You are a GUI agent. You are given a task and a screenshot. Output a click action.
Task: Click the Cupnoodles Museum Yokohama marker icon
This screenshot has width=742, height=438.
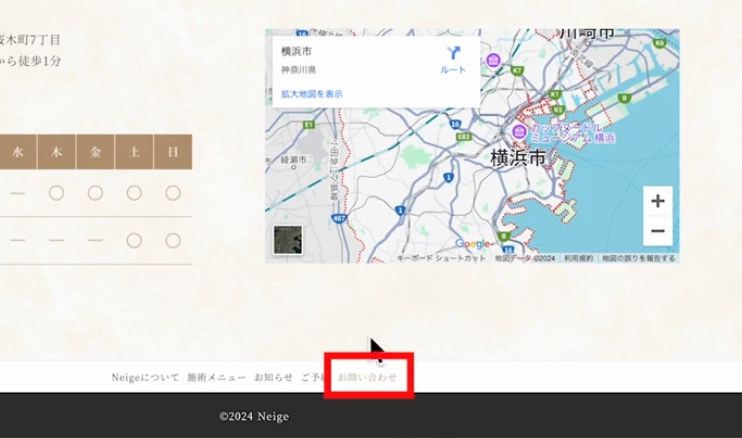coord(519,133)
